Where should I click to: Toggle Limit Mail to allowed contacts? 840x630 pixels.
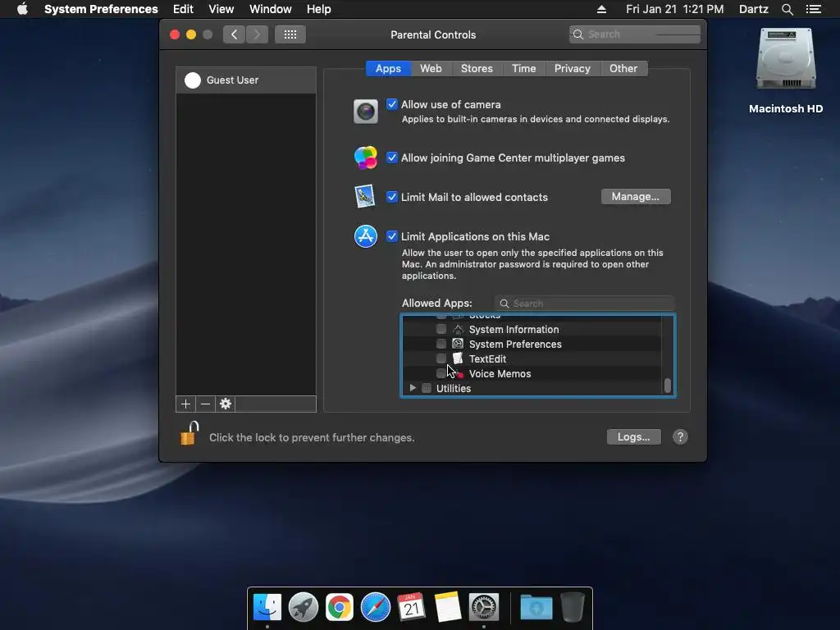tap(392, 197)
